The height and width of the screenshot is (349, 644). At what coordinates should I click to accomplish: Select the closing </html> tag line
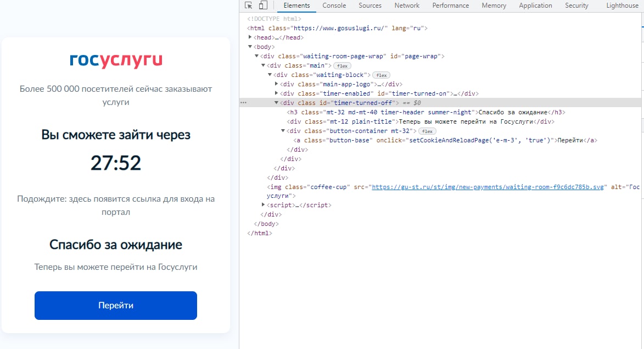[260, 233]
